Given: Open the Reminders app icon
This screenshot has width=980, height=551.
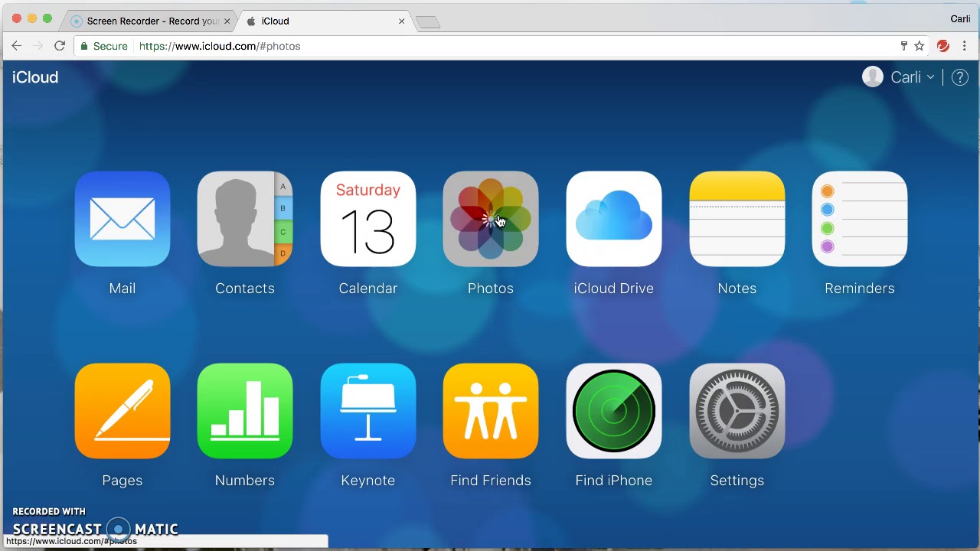Looking at the screenshot, I should tap(860, 219).
